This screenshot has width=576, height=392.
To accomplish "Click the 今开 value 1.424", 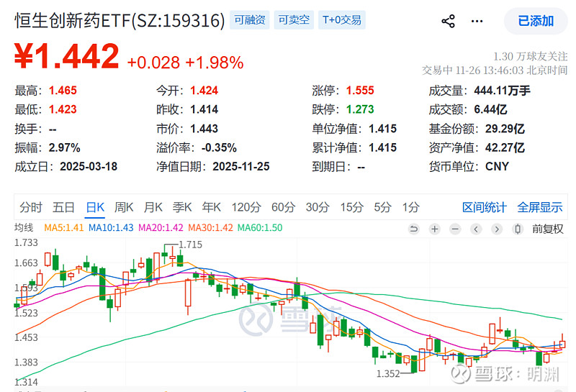I will click(x=204, y=91).
